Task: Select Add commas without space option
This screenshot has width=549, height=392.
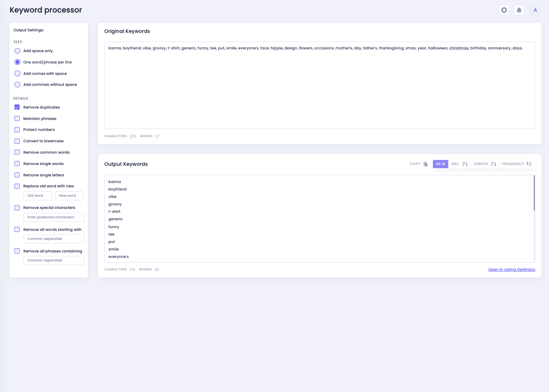Action: point(17,84)
